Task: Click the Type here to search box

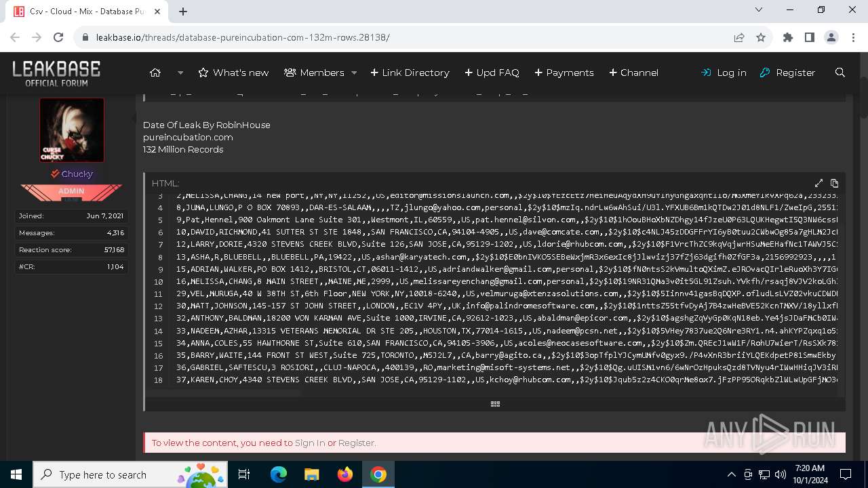Action: [x=130, y=474]
